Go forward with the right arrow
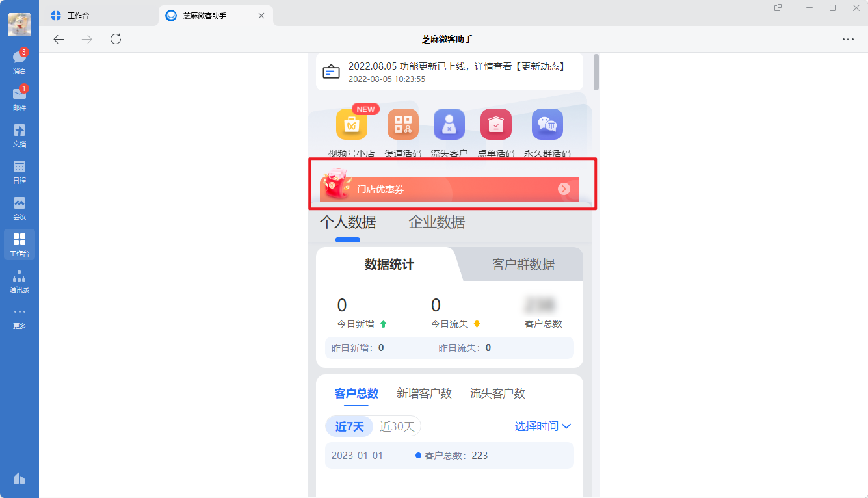This screenshot has width=868, height=498. (x=87, y=39)
